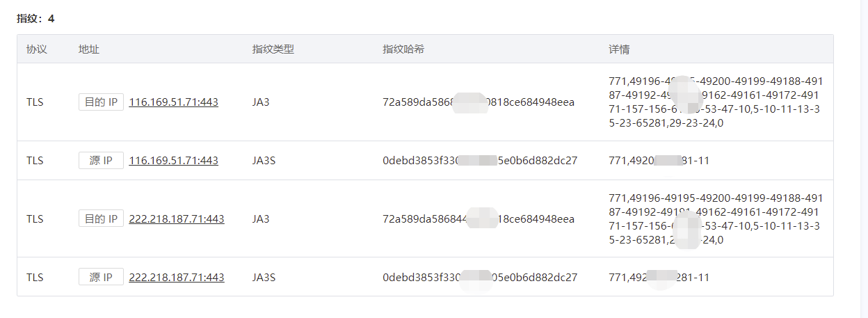Click the JA3 hash in the 116.169.51.71 row

(x=479, y=102)
